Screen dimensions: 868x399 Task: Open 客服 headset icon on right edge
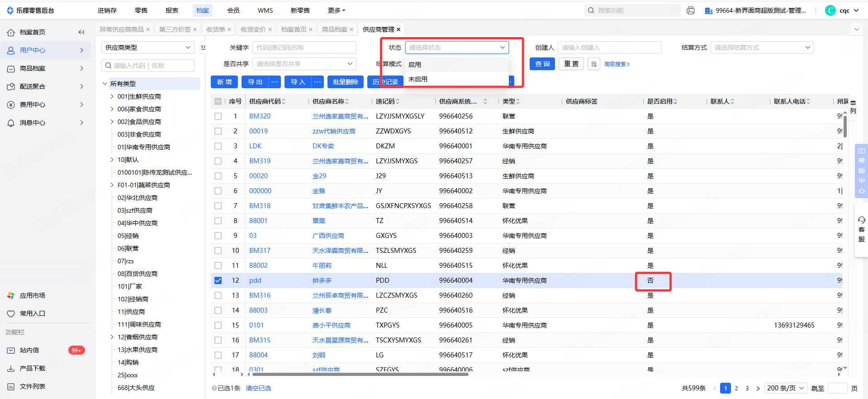[x=861, y=220]
